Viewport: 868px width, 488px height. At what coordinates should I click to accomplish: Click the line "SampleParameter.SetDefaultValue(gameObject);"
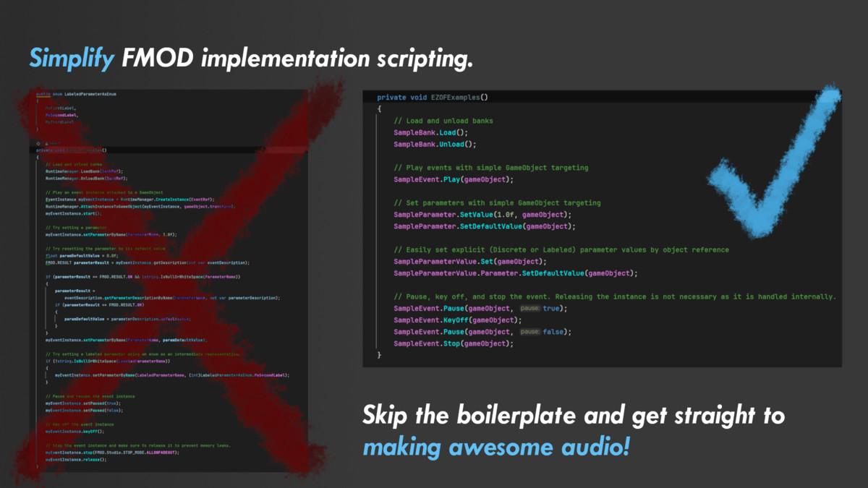483,226
